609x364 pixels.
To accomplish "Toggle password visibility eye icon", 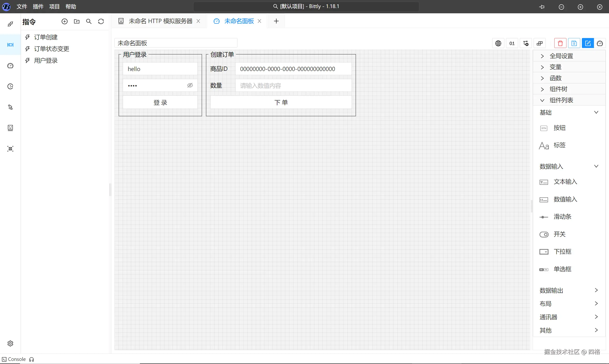I will [190, 85].
